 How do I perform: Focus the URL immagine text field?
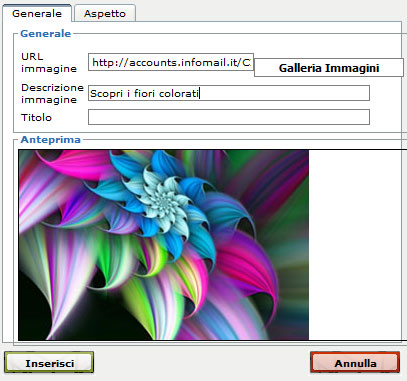(x=171, y=62)
